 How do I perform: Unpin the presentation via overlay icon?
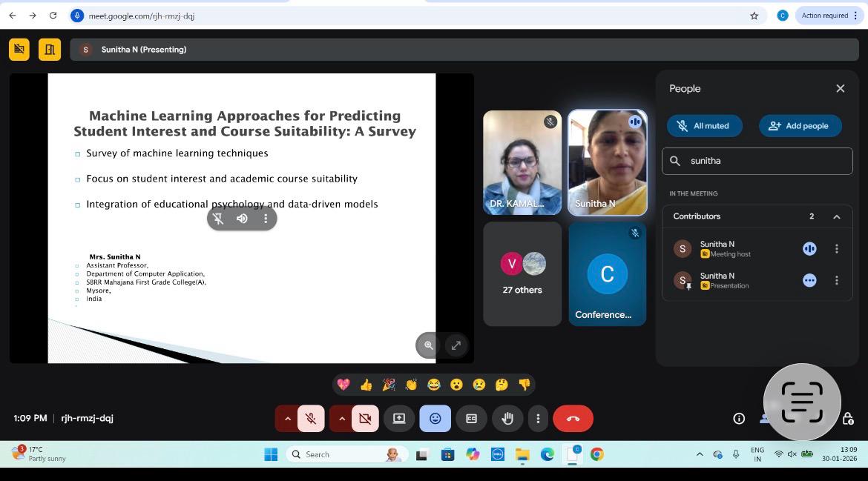pyautogui.click(x=218, y=219)
